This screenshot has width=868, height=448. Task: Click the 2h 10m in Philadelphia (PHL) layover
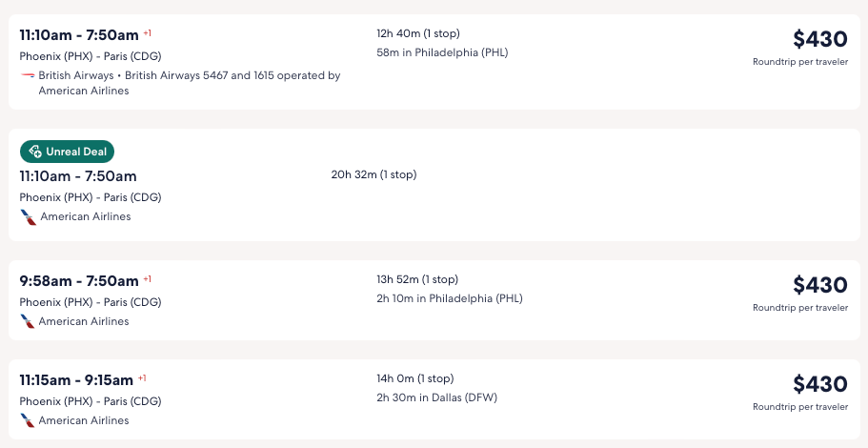[x=449, y=298]
